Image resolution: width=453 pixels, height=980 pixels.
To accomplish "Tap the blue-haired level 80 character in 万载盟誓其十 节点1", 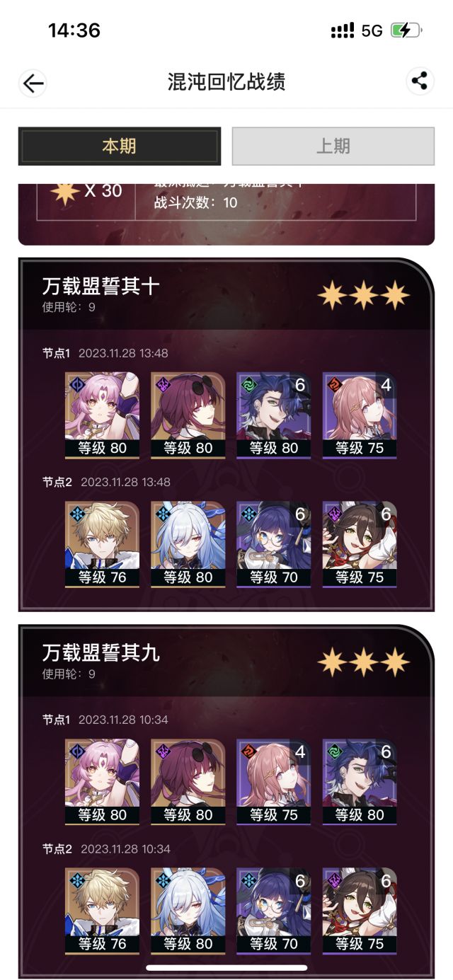I will tap(274, 415).
